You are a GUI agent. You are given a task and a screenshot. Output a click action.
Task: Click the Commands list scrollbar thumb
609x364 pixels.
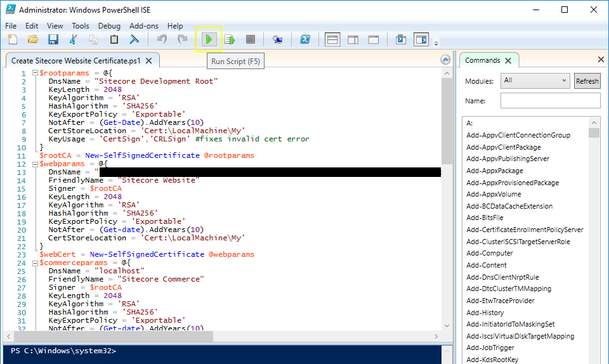(594, 133)
